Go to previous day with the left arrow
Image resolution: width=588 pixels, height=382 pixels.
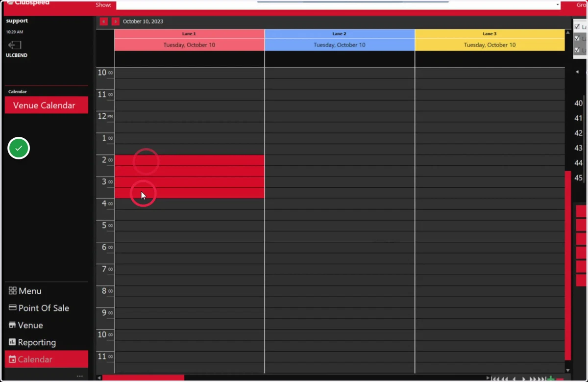point(103,22)
